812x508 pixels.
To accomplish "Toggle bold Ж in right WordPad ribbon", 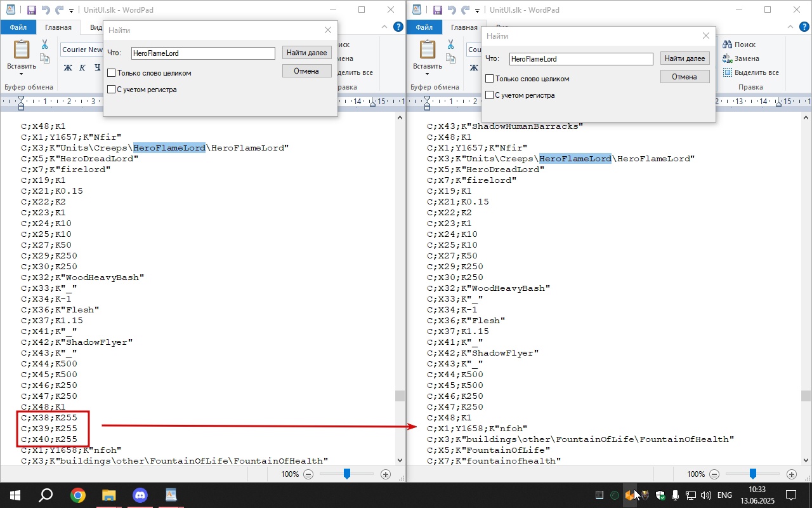I will click(474, 67).
